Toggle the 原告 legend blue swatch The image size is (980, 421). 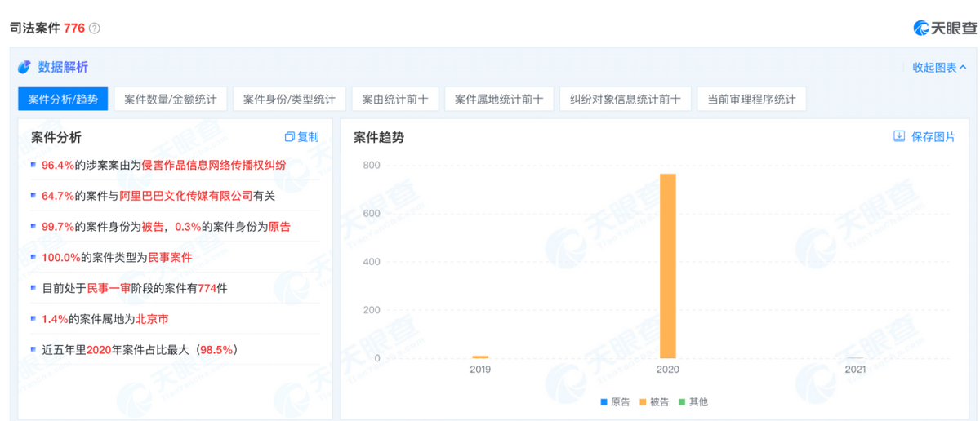[604, 402]
